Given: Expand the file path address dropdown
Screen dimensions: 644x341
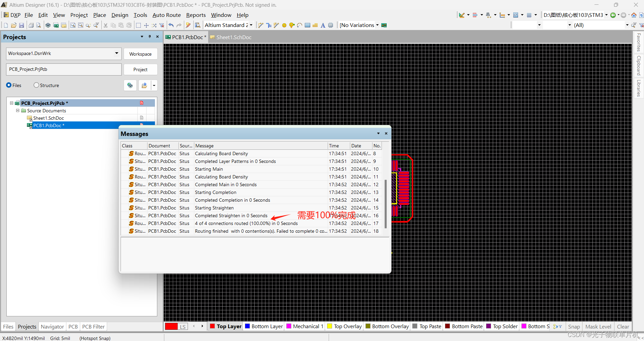Looking at the screenshot, I should (606, 15).
